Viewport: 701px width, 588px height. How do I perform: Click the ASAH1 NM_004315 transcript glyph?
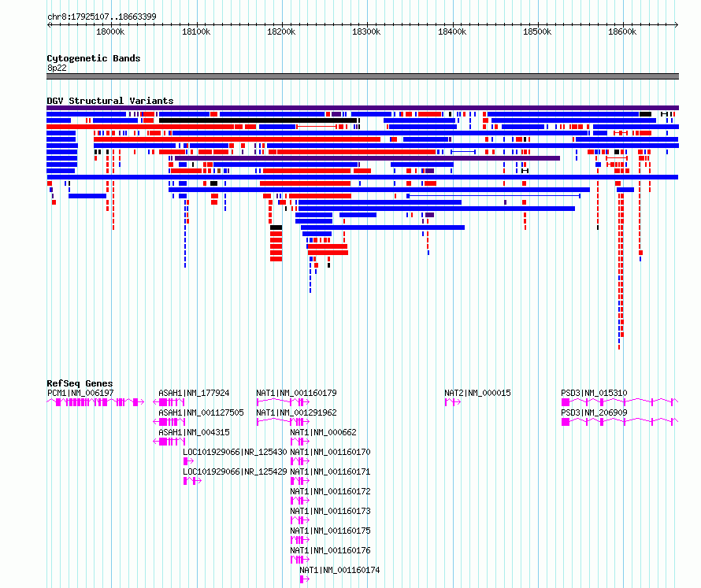pyautogui.click(x=169, y=442)
